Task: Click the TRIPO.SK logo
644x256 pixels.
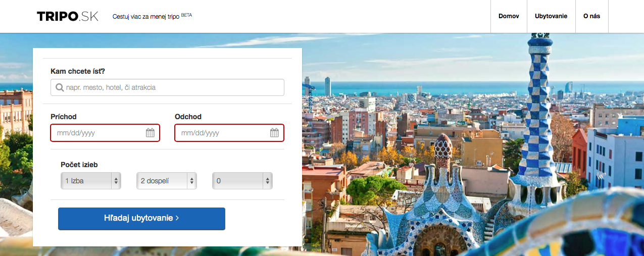Action: (x=68, y=17)
